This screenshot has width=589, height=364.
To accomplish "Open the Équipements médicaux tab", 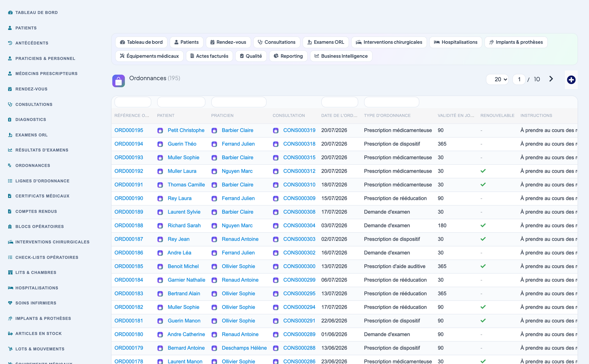I will pos(149,56).
